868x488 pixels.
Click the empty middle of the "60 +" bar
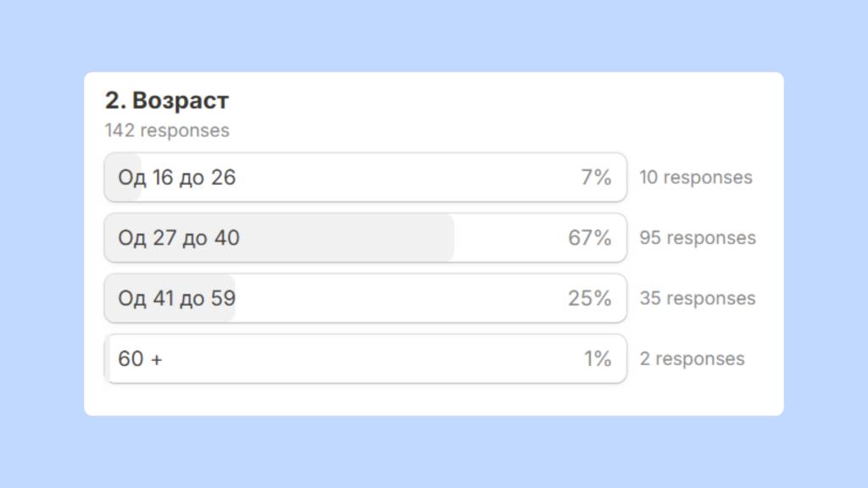(x=364, y=359)
